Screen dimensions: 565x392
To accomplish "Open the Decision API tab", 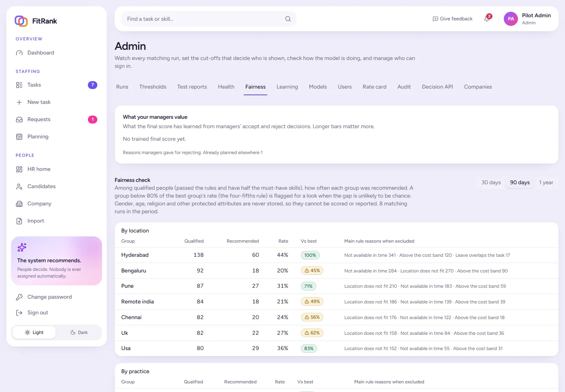I will click(437, 87).
